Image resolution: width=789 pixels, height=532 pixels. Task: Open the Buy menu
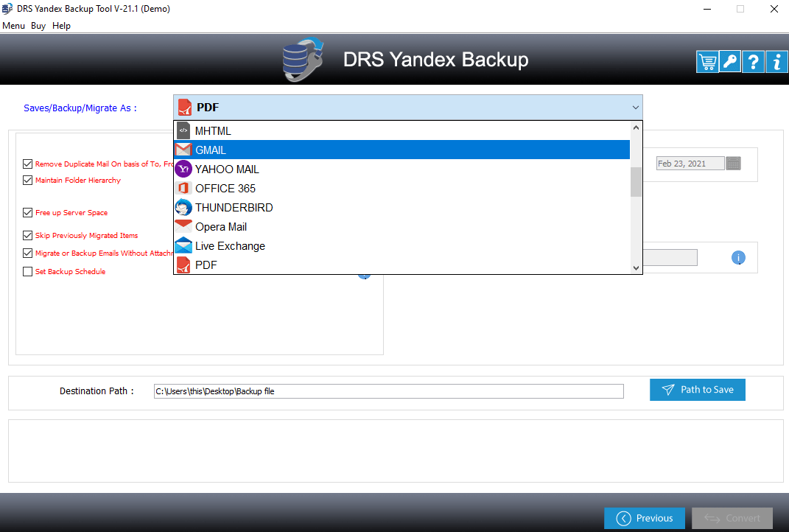38,26
